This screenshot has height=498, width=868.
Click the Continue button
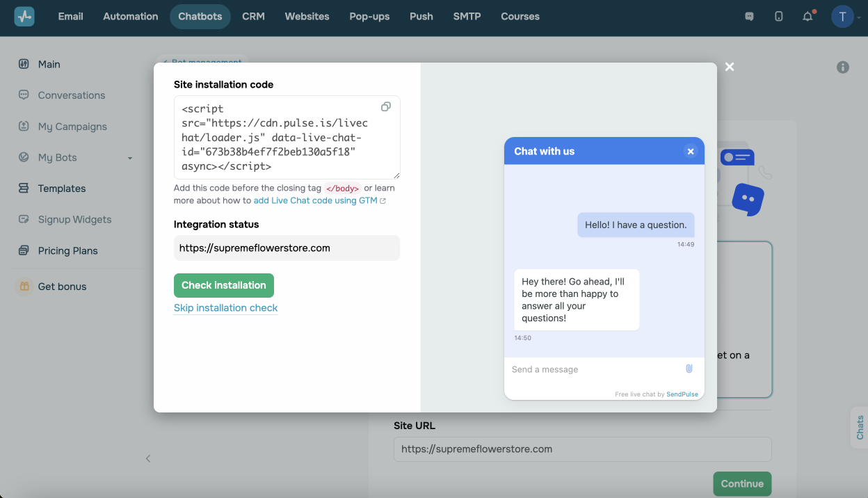pos(742,484)
